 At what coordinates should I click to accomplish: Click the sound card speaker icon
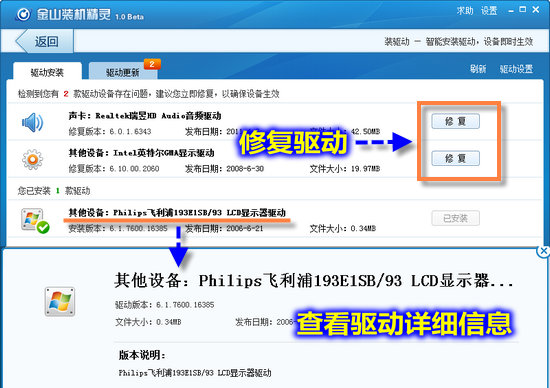[x=33, y=122]
